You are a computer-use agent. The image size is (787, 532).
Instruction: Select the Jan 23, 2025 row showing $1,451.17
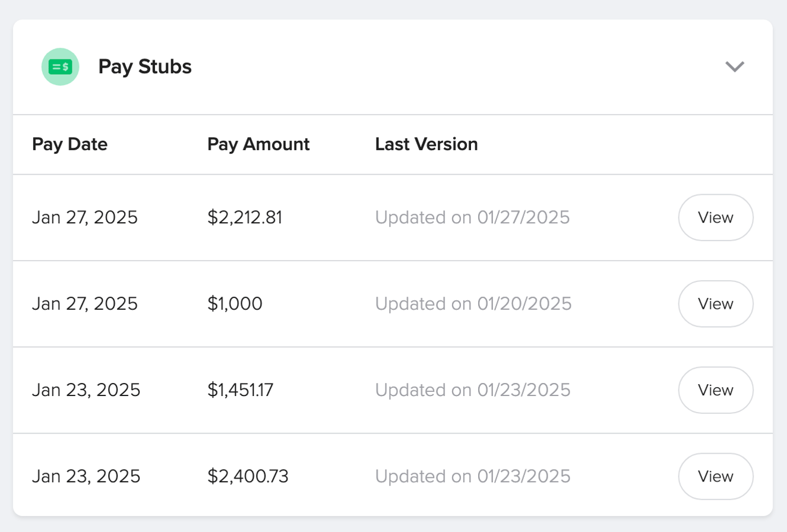coord(86,390)
